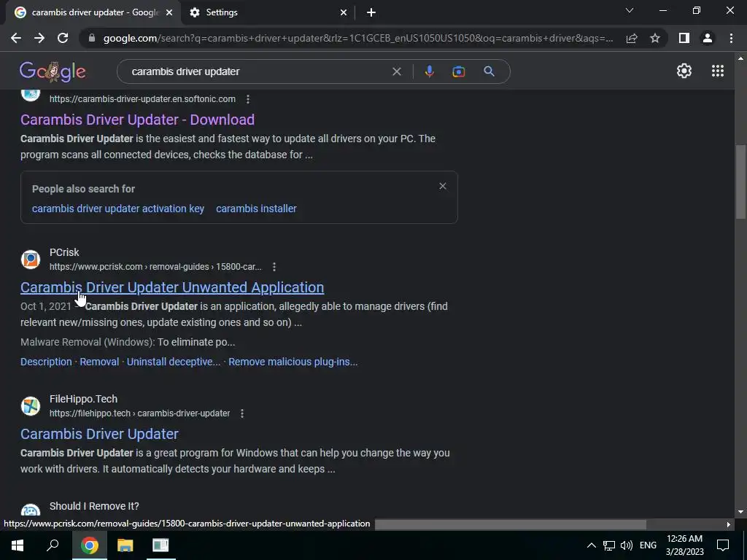This screenshot has width=747, height=560.
Task: Open Remove malicious plug-ins... sitelink
Action: pos(293,362)
